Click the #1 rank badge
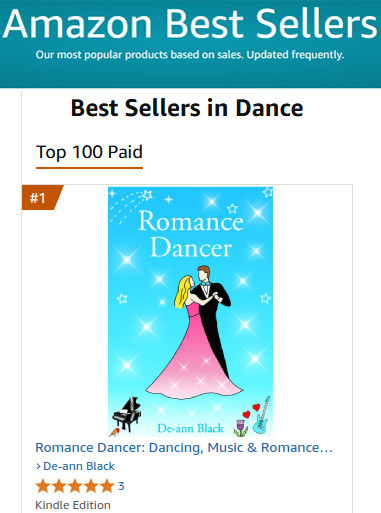Viewport: 381px width, 513px height. pyautogui.click(x=42, y=198)
